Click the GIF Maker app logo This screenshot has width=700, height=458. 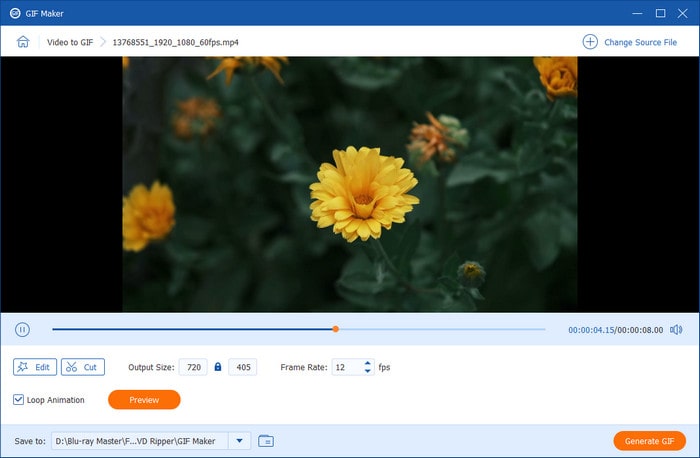pyautogui.click(x=14, y=13)
